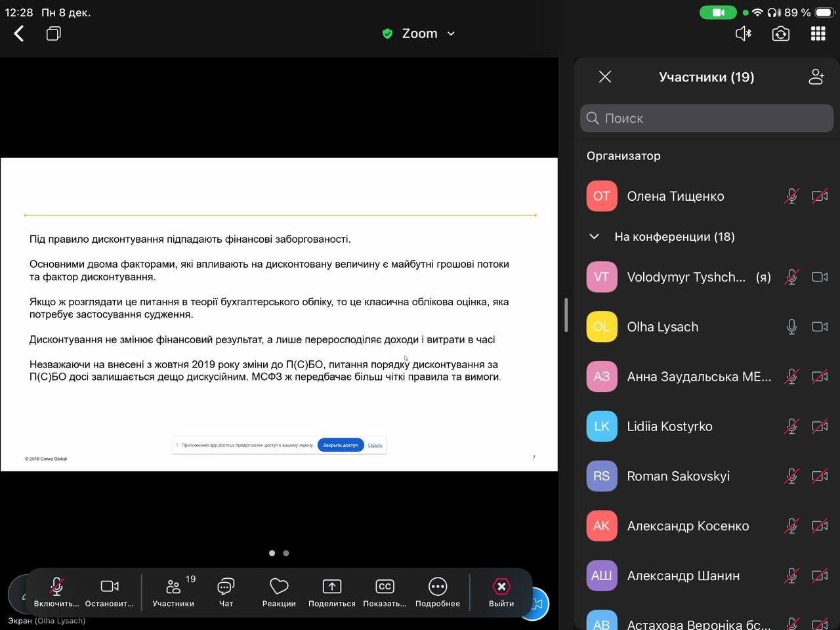The image size is (840, 630).
Task: Select Olha Lysach in participants list
Action: coord(662,327)
